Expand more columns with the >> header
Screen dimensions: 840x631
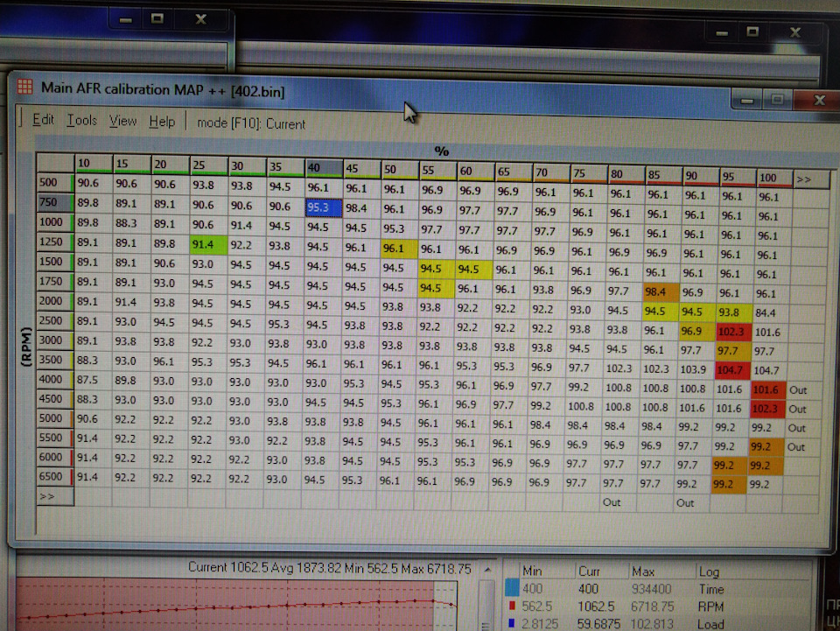(x=810, y=180)
